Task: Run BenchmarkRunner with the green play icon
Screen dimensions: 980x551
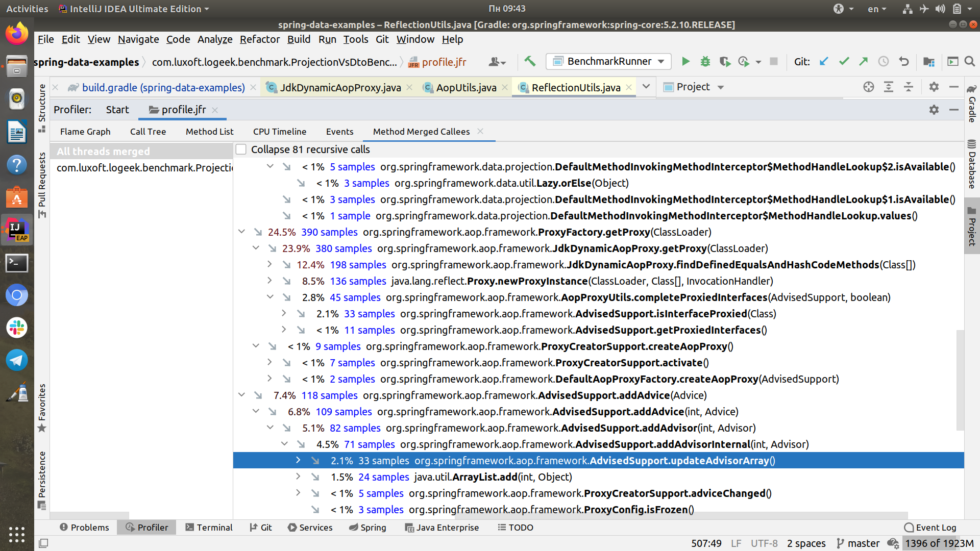Action: coord(685,62)
